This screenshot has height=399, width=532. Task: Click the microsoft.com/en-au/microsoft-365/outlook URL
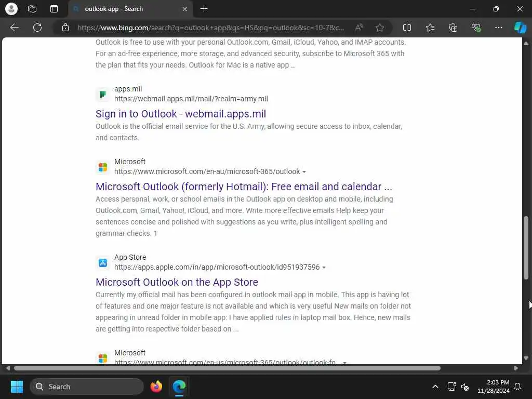[207, 171]
